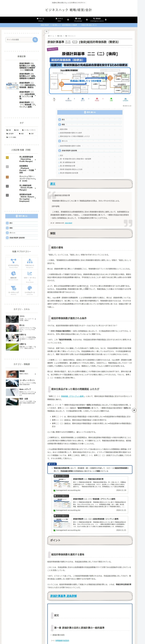Open 使用資本利益率 ROCE ranking article
This screenshot has height=644, width=145.
coord(22,198)
